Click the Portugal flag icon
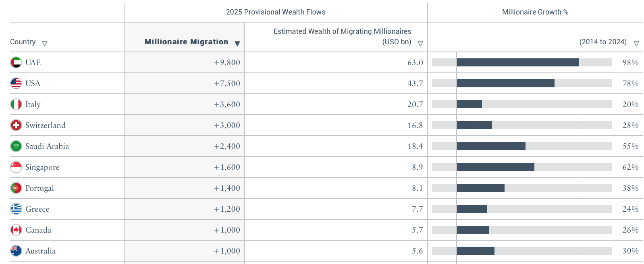644x264 pixels. coord(16,188)
